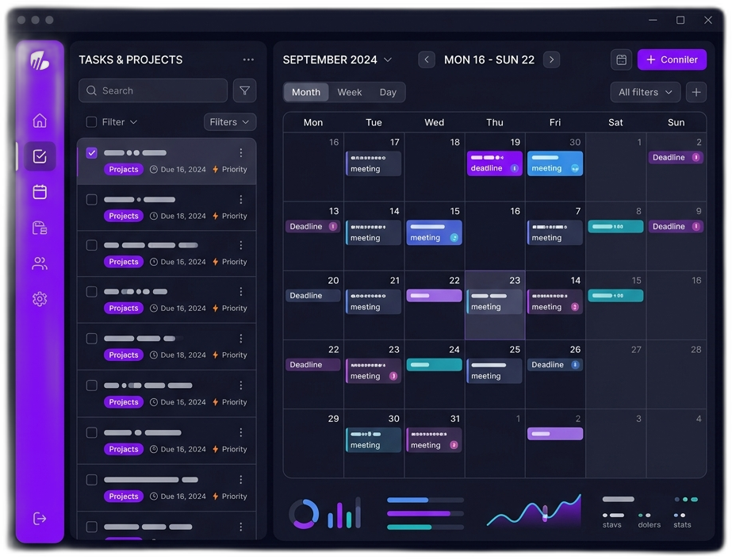Click the donut chart widget below calendar

304,514
